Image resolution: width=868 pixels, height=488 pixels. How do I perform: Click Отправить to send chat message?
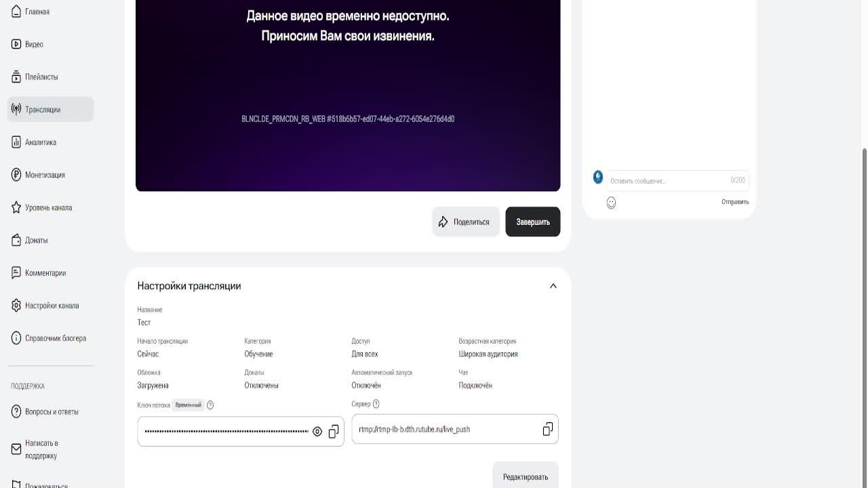coord(735,202)
